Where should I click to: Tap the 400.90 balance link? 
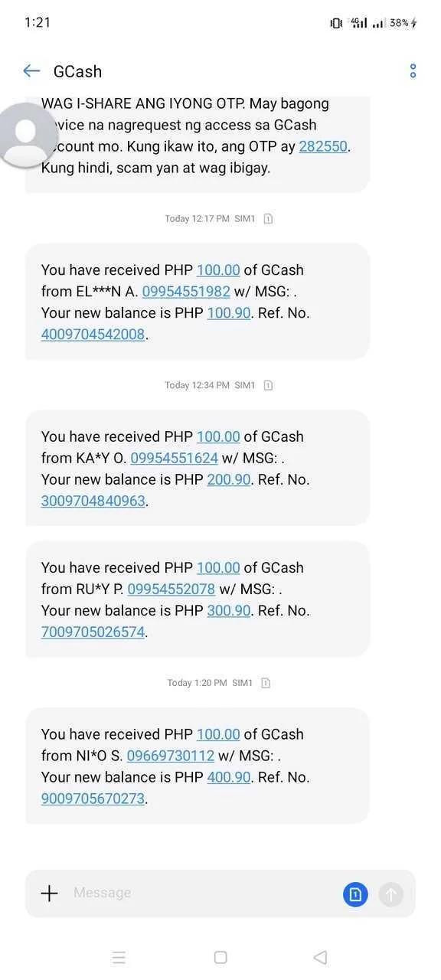tap(229, 777)
